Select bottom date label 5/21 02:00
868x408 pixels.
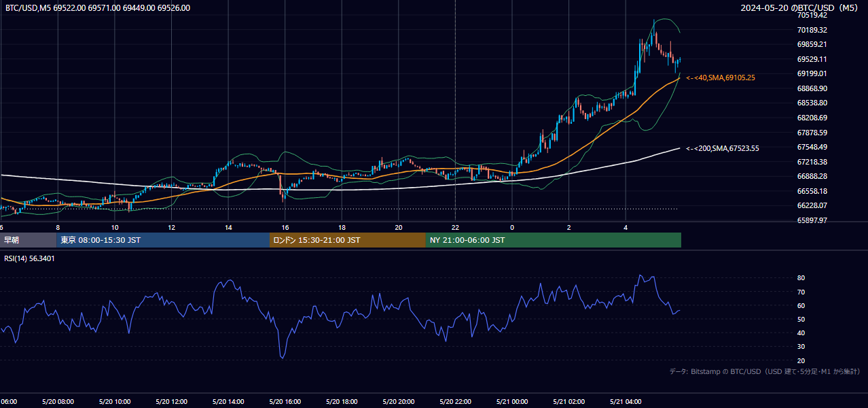click(569, 402)
